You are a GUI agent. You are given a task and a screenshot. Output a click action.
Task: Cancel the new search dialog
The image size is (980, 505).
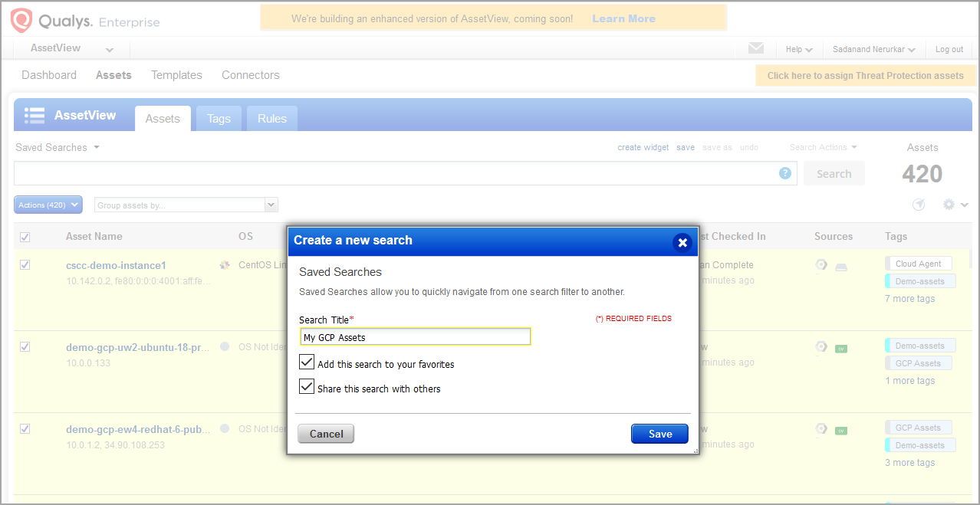pos(326,434)
